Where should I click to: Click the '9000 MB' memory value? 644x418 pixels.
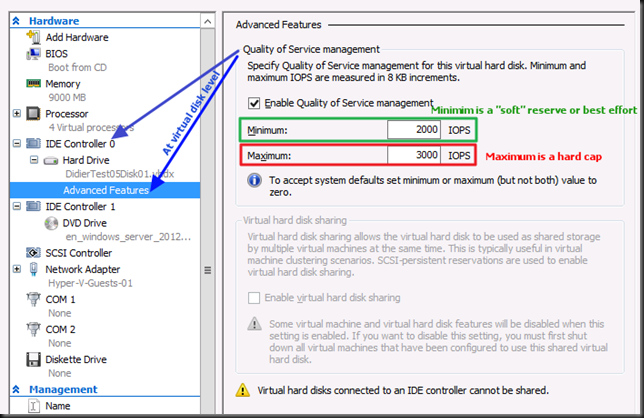click(67, 97)
